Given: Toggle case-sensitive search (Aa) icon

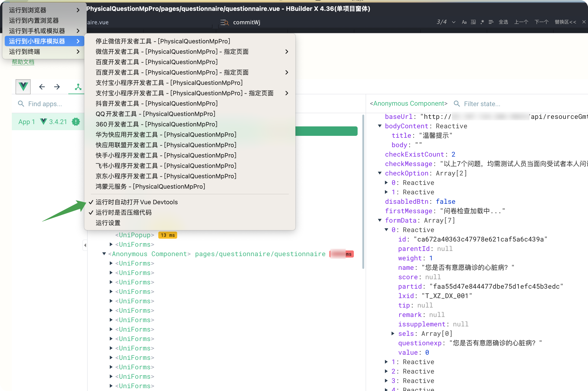Looking at the screenshot, I should (x=464, y=22).
